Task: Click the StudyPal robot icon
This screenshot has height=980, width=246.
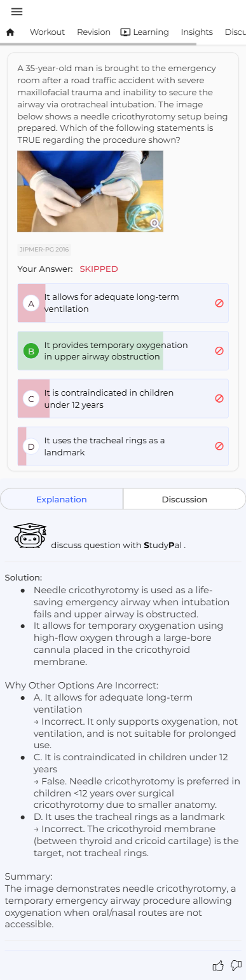Action: (x=30, y=536)
